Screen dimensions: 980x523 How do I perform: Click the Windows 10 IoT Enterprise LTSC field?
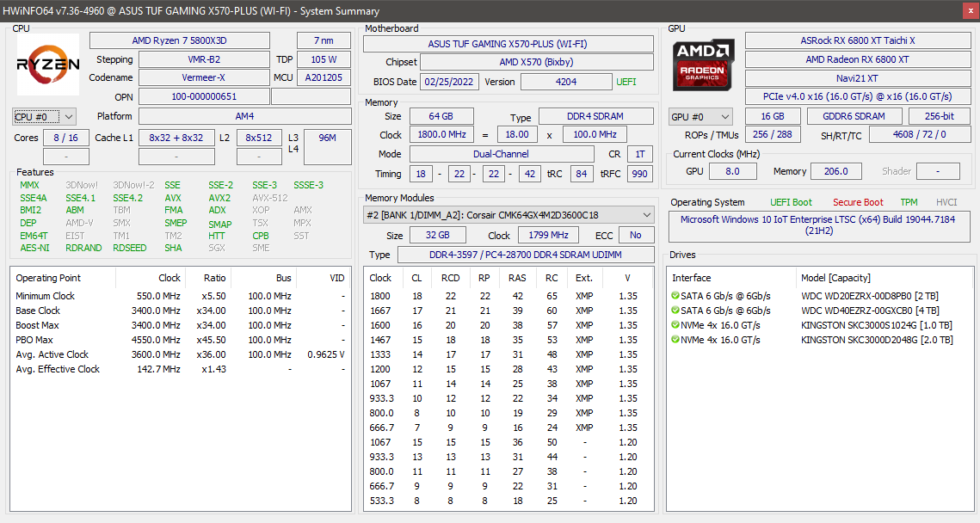point(818,225)
